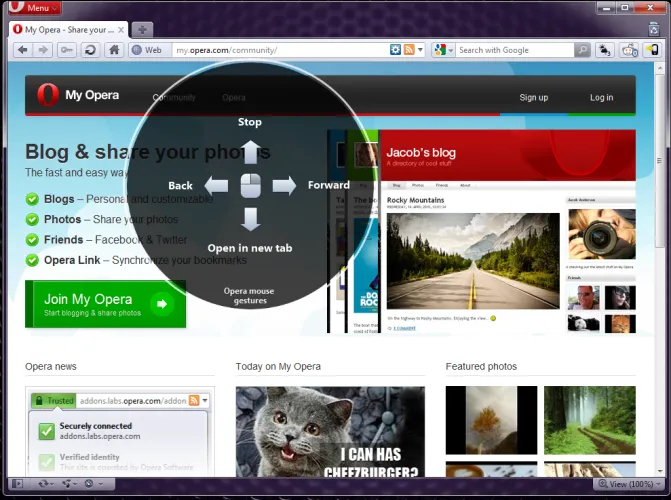Click the search magnifier button
Viewport: 671px width, 500px height.
click(x=582, y=50)
